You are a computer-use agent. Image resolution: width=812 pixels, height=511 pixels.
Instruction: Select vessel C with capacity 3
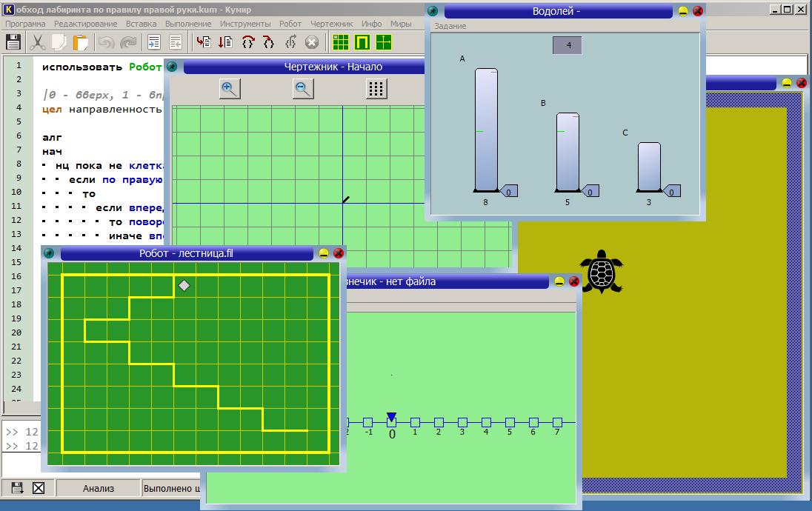tap(649, 167)
